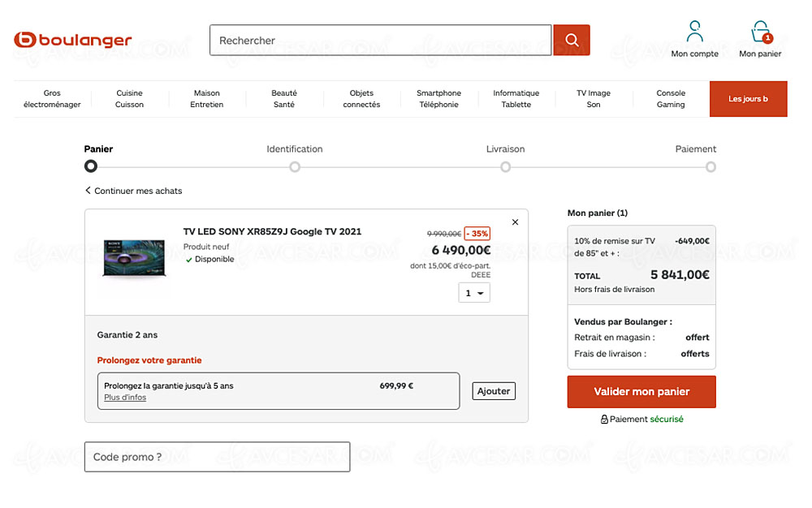Viewport: 812px width, 508px height.
Task: Open Beauté Santé menu
Action: point(283,99)
